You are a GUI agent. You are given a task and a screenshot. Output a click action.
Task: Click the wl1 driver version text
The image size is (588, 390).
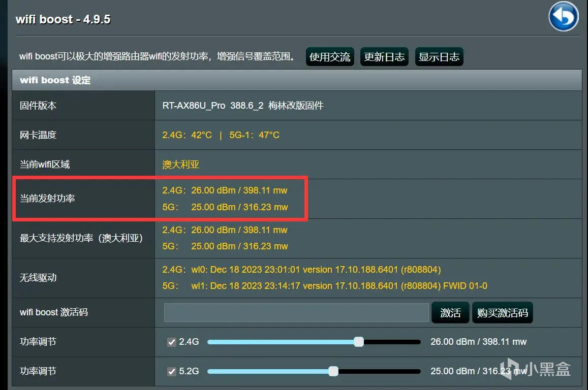(x=339, y=286)
